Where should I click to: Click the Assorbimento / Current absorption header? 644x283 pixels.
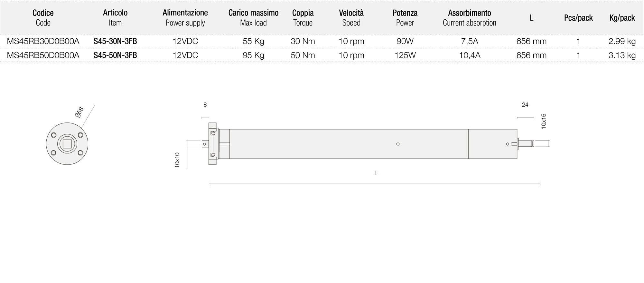[x=469, y=18]
